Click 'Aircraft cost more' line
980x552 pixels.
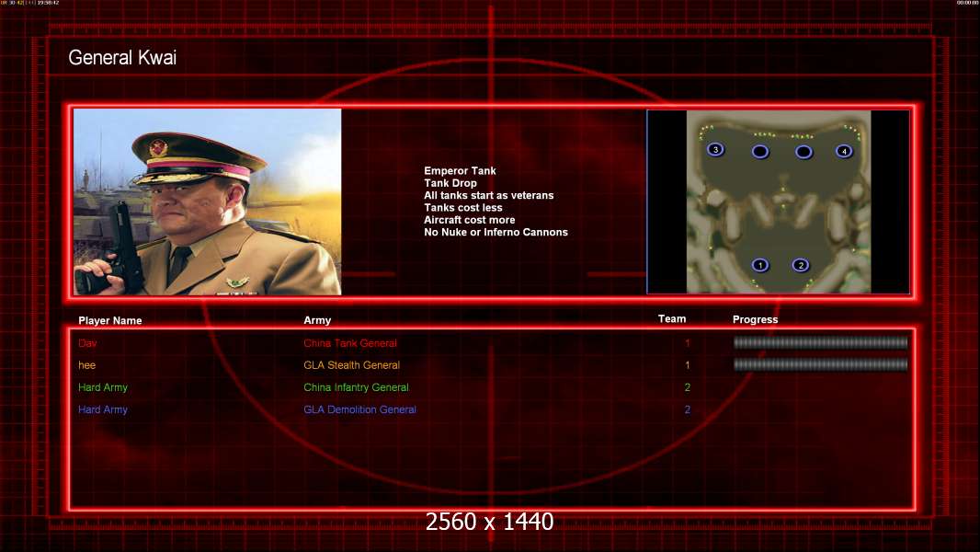point(470,220)
